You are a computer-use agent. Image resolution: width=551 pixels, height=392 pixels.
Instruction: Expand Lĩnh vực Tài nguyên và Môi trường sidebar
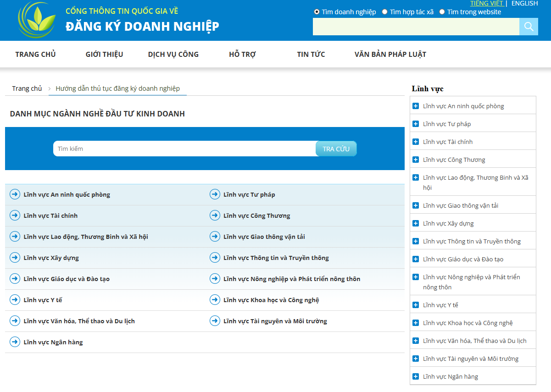[x=416, y=359]
